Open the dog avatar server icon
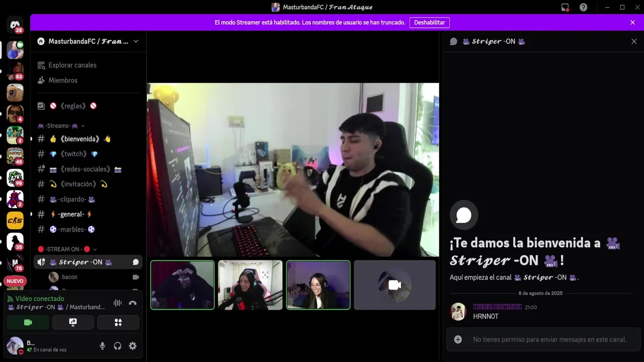Image resolution: width=644 pixels, height=362 pixels. (15, 93)
